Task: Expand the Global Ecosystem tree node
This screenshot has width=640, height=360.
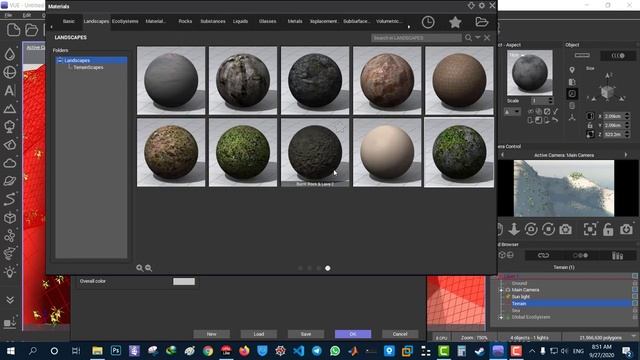Action: point(501,317)
